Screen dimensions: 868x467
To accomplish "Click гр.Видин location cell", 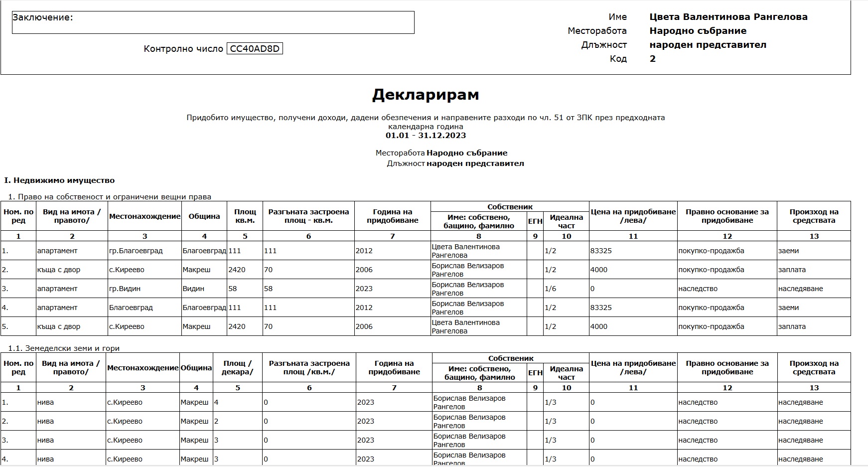I will 125,289.
